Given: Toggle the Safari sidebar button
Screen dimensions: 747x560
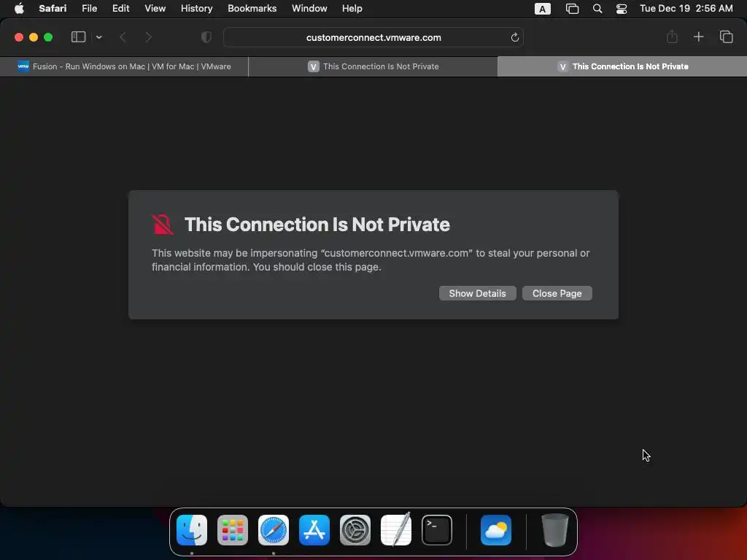Looking at the screenshot, I should (78, 37).
